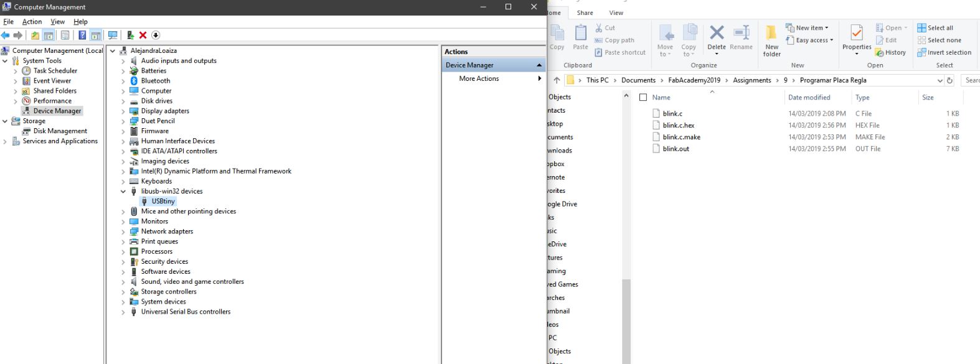
Task: Open the Action menu
Action: pyautogui.click(x=32, y=22)
